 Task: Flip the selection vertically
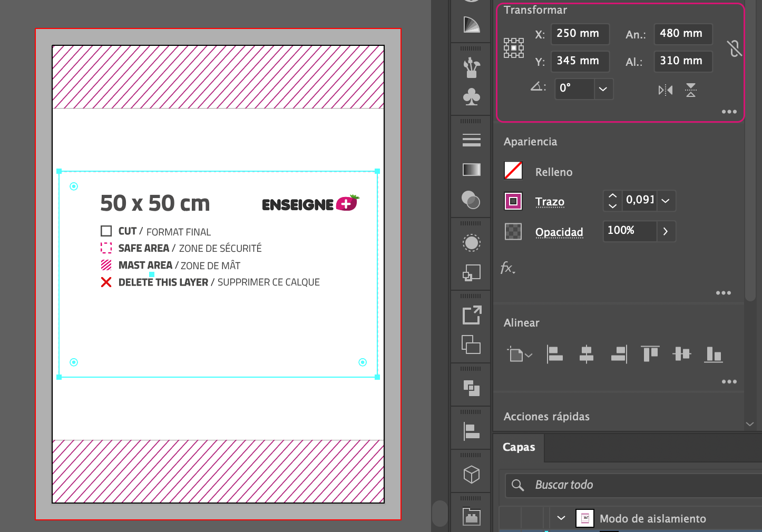[x=691, y=90]
